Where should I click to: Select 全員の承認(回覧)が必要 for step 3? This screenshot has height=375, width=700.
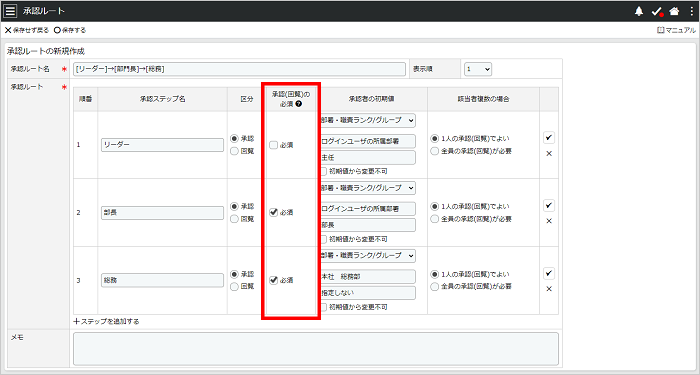pyautogui.click(x=435, y=287)
